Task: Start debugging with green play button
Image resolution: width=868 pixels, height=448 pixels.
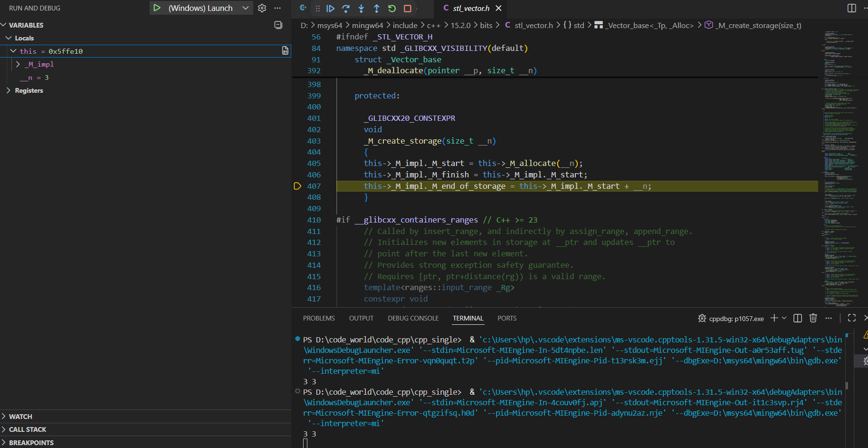Action: click(x=157, y=8)
